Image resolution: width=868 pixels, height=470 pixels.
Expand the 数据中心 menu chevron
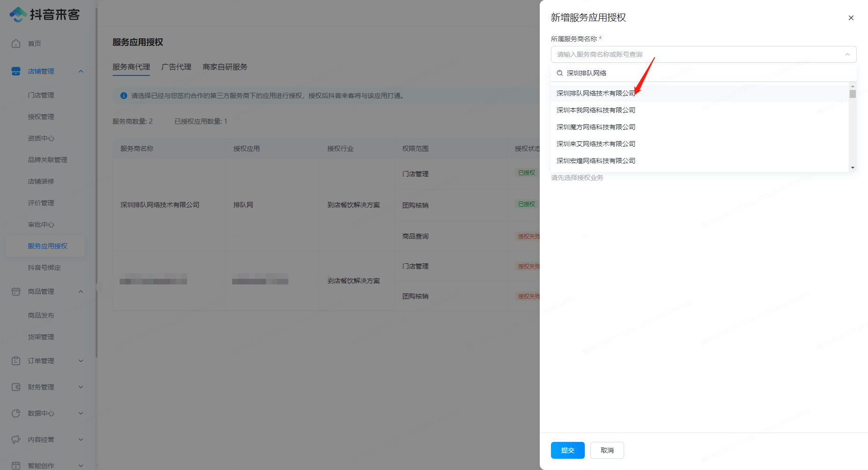click(81, 413)
